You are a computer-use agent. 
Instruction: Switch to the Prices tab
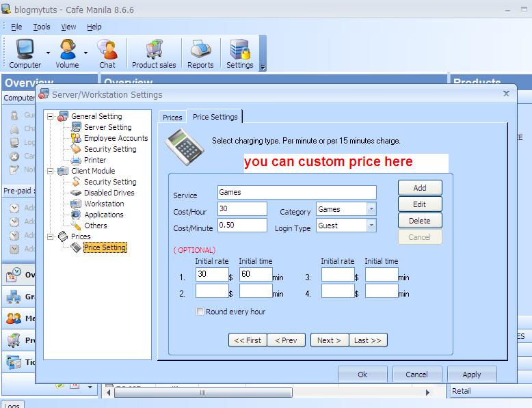coord(172,118)
